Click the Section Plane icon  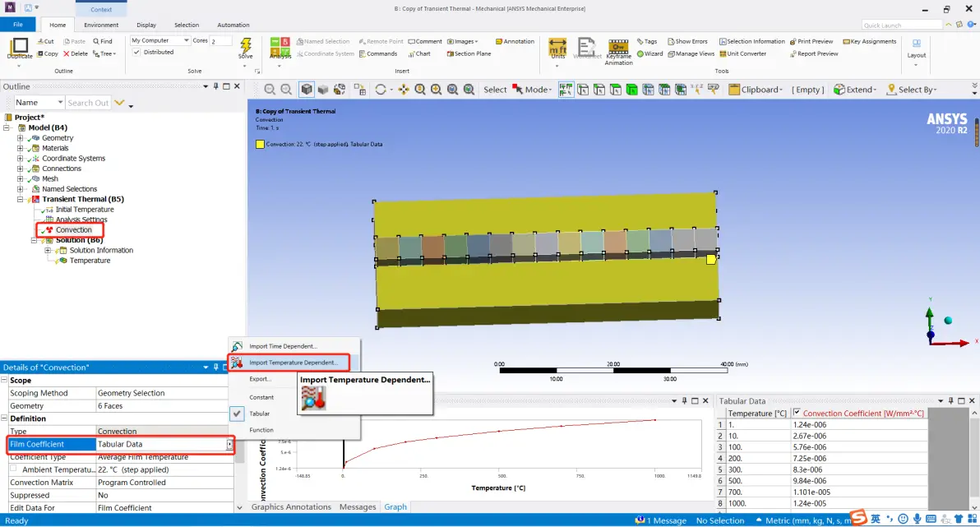(450, 53)
